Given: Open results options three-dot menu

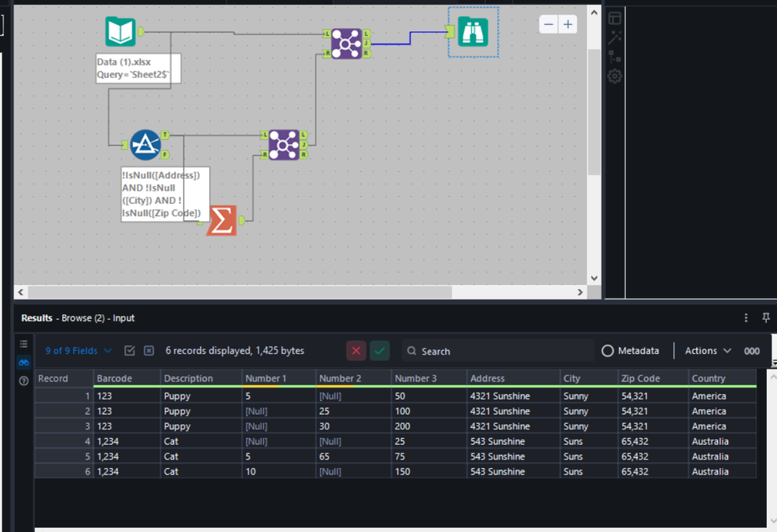Looking at the screenshot, I should click(746, 318).
